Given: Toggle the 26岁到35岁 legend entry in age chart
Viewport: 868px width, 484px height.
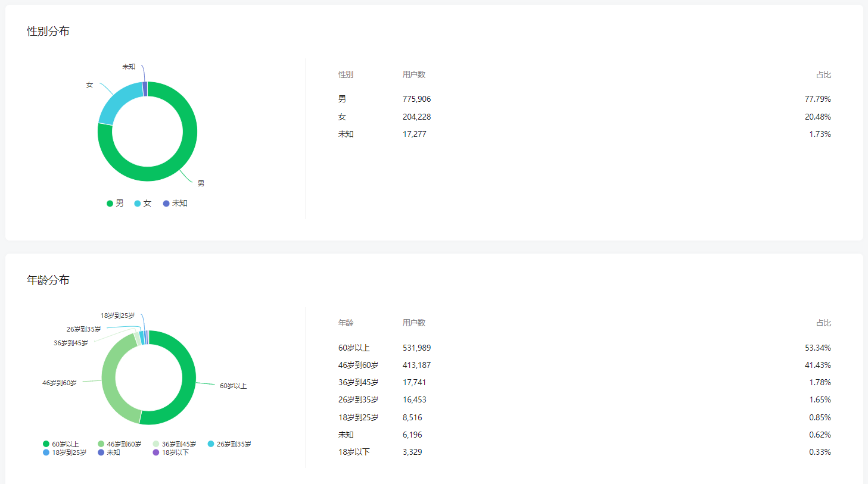Looking at the screenshot, I should [x=229, y=444].
